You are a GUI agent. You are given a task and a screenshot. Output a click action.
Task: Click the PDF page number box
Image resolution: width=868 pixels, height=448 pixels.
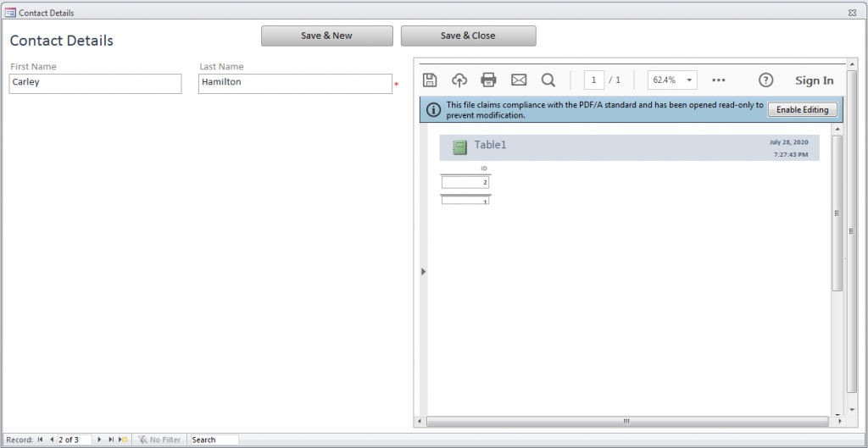(x=594, y=80)
